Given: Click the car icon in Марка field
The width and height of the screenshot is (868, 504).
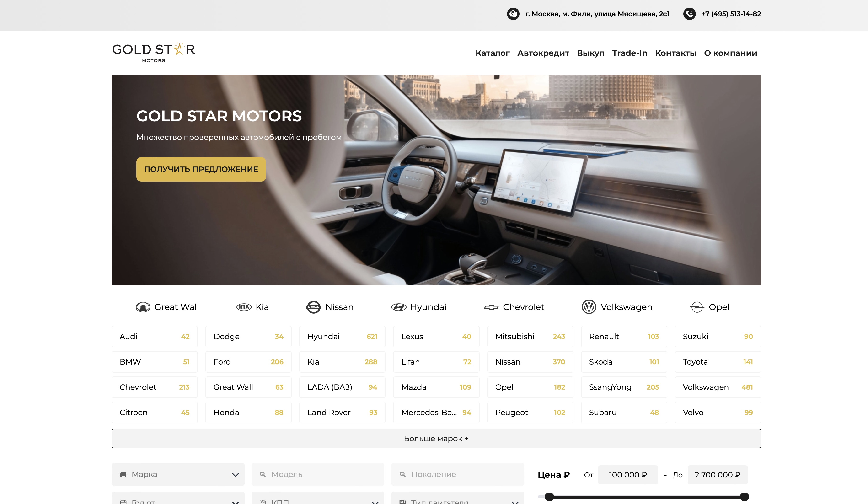Looking at the screenshot, I should click(123, 474).
